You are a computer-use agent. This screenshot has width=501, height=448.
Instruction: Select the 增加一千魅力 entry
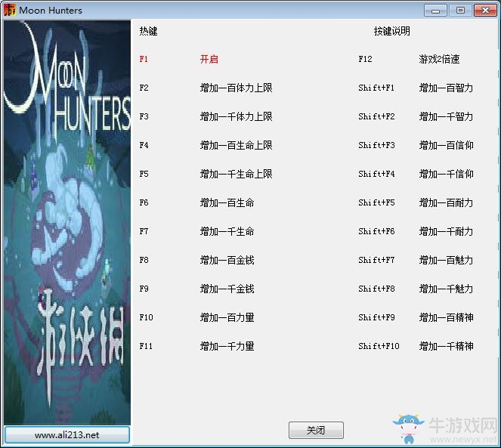point(446,289)
